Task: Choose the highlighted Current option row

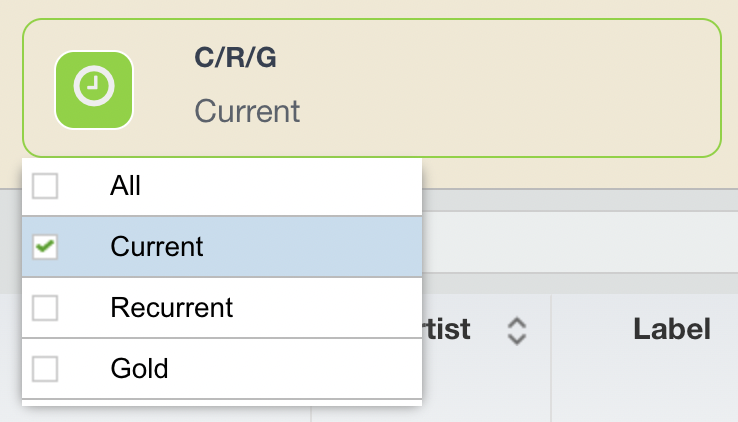Action: (222, 247)
